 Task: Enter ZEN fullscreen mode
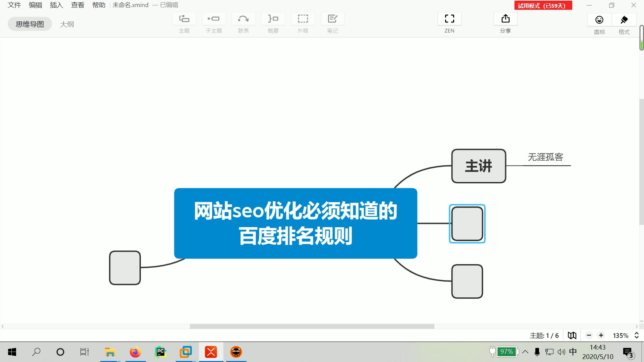point(449,19)
